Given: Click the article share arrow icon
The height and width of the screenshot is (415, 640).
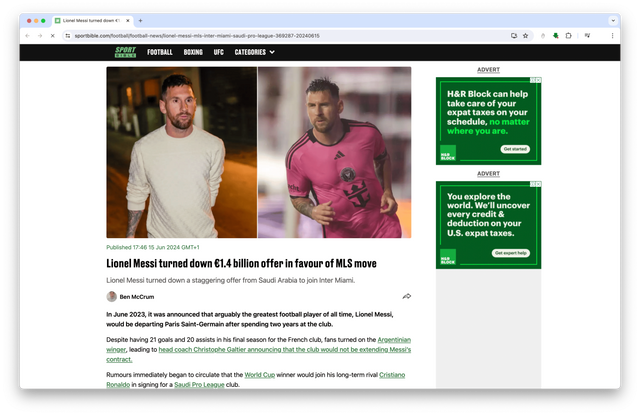Looking at the screenshot, I should [x=407, y=296].
